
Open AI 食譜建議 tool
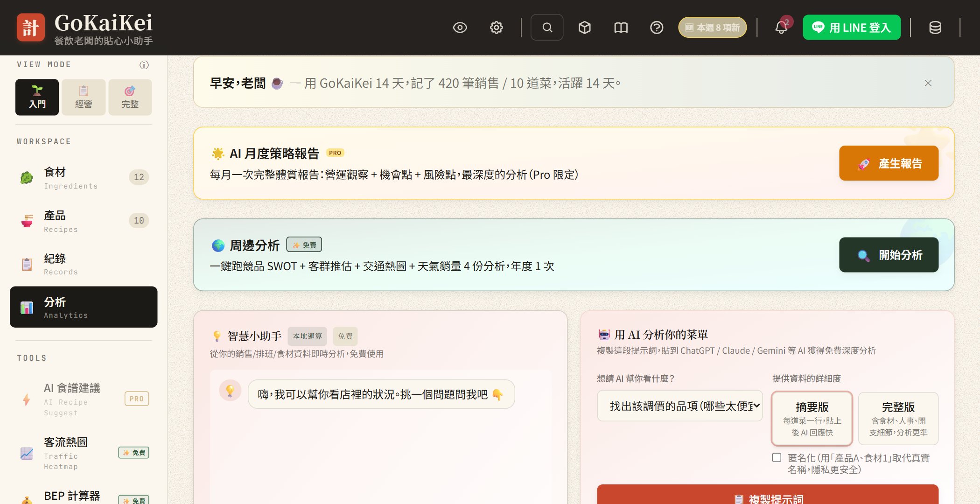84,399
